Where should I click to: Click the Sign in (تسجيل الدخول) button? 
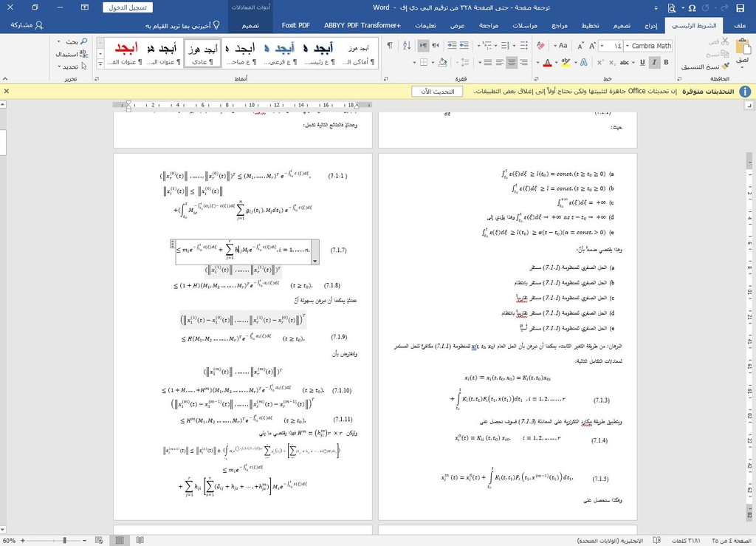[x=127, y=7]
